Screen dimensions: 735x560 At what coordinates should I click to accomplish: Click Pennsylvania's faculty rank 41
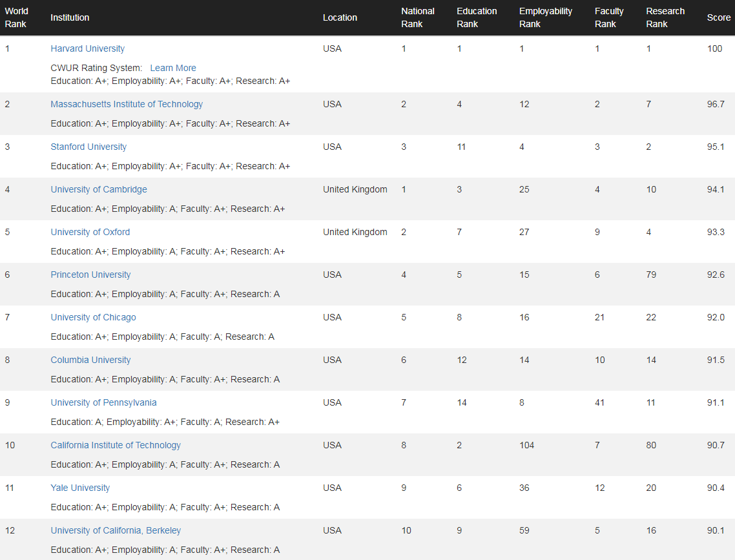tap(599, 402)
